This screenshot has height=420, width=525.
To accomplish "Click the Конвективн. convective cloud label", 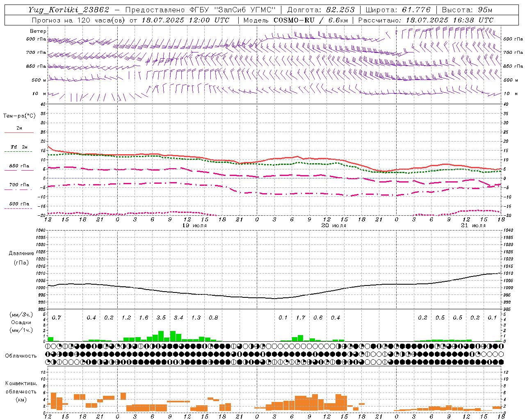I will point(21,383).
